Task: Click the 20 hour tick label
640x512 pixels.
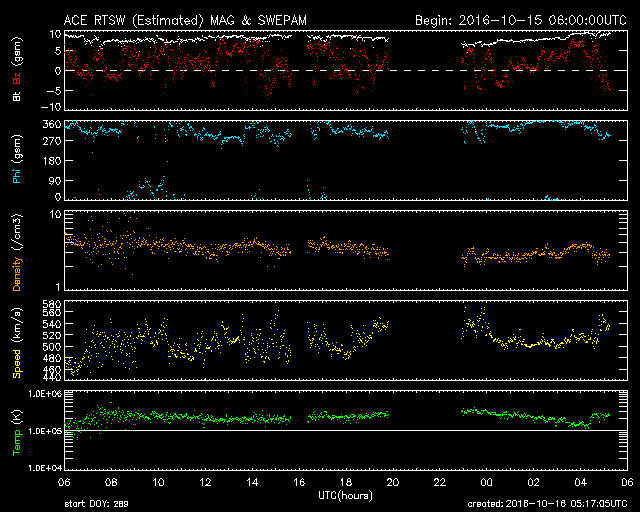Action: coord(393,482)
